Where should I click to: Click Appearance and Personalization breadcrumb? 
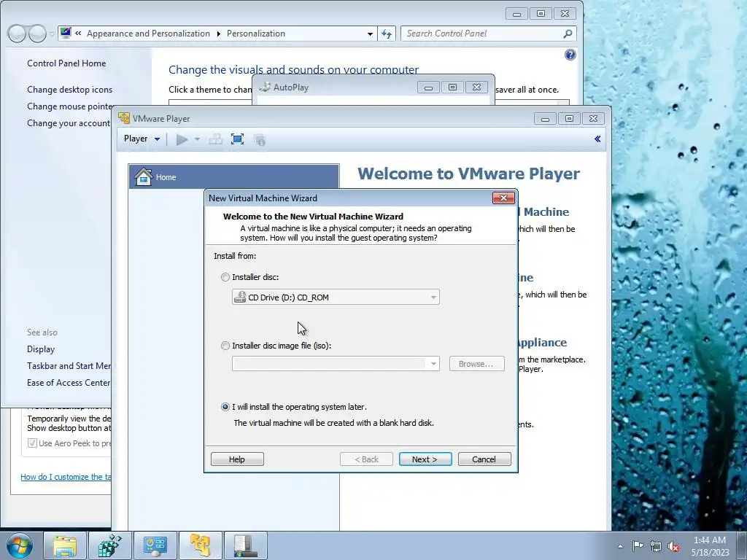[148, 34]
